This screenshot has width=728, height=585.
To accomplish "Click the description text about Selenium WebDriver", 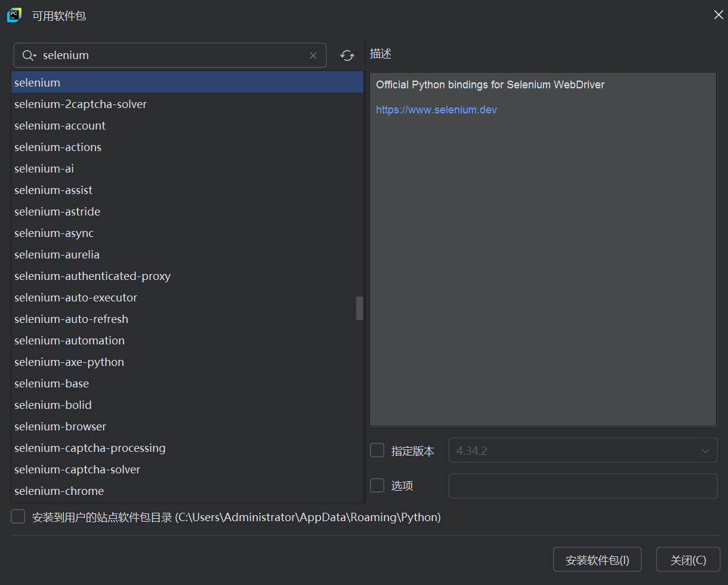I will 490,85.
